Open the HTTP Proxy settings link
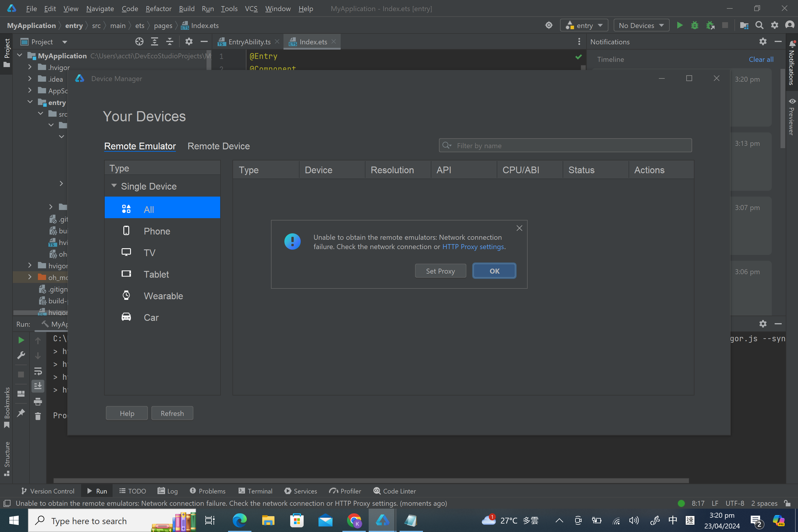 pyautogui.click(x=473, y=247)
